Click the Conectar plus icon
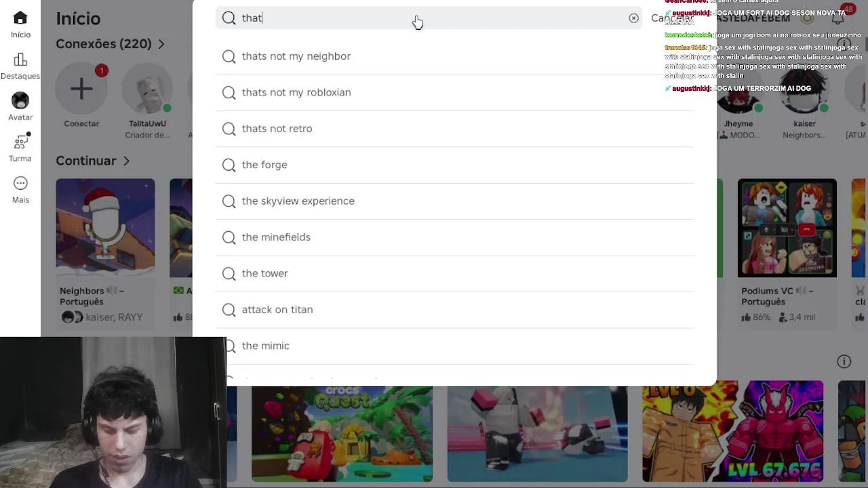Viewport: 868px width, 488px height. [81, 89]
